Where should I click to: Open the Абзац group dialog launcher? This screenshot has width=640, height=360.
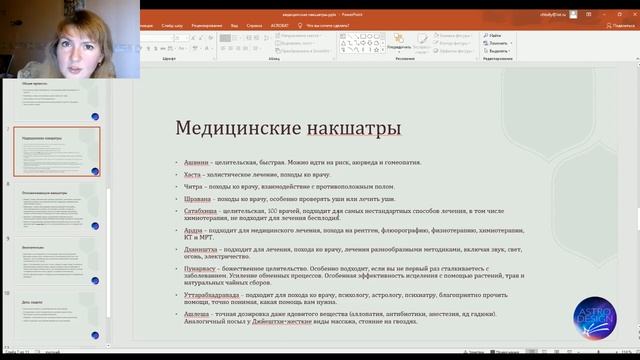pos(334,59)
